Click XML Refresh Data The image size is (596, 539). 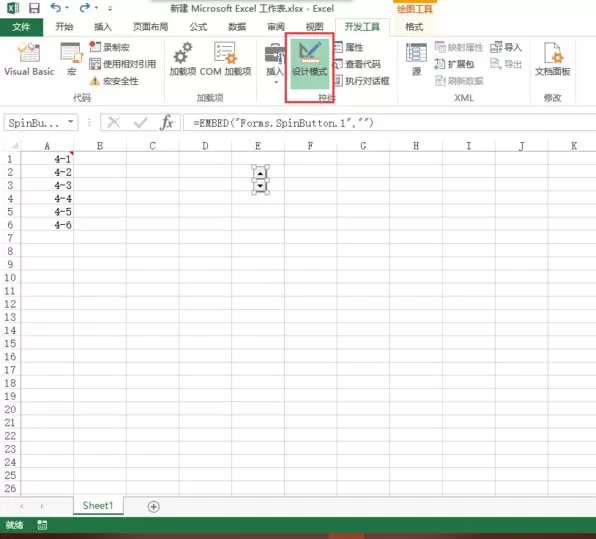coord(459,81)
